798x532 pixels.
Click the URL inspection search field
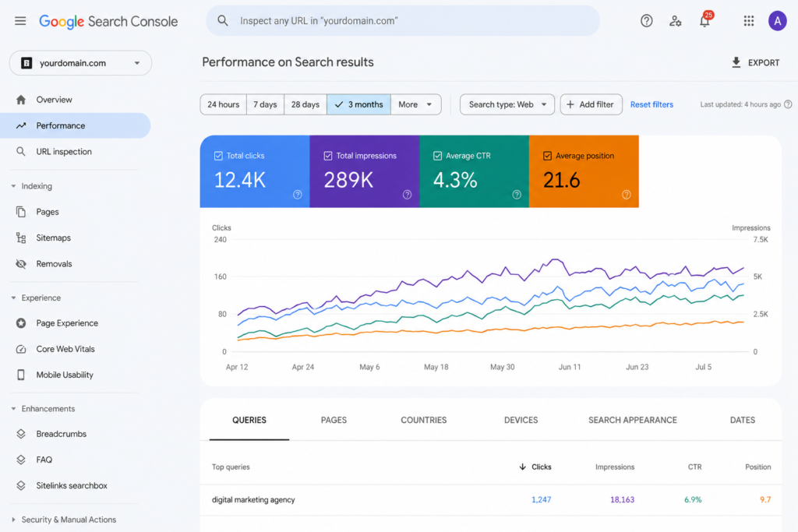(x=403, y=21)
